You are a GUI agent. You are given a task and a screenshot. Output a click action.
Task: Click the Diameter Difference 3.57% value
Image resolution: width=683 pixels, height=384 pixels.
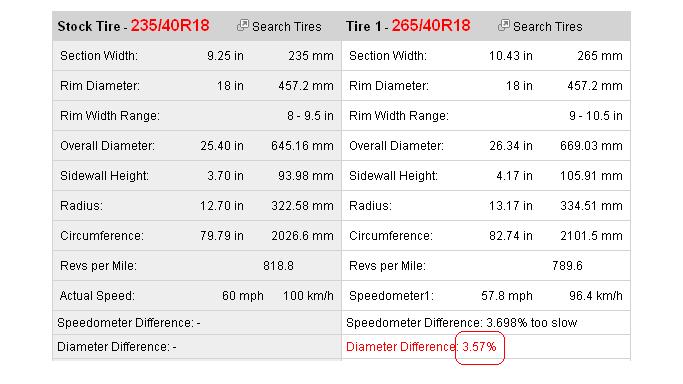(x=479, y=347)
